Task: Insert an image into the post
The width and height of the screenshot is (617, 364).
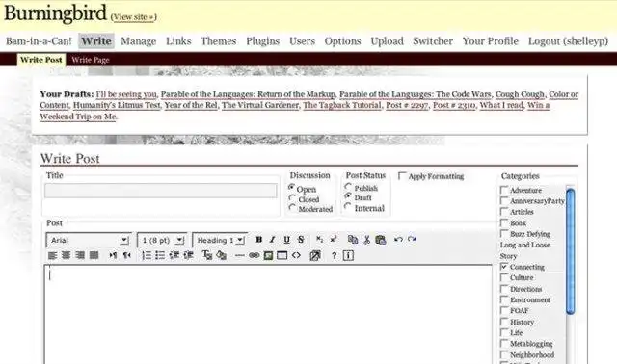Action: click(268, 256)
